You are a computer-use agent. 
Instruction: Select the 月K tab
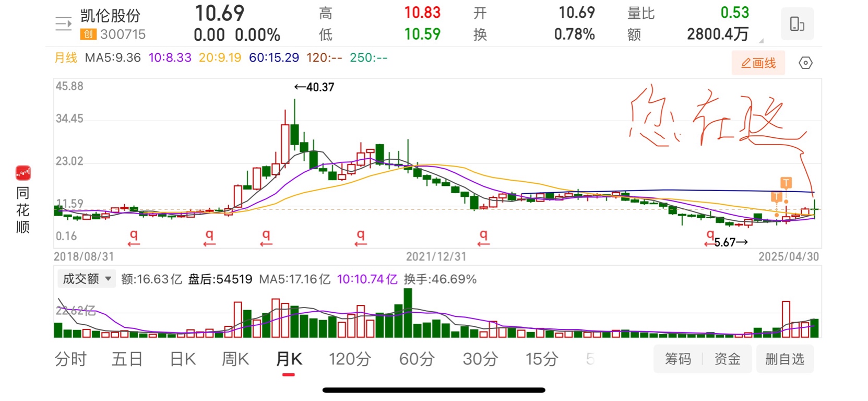click(289, 359)
